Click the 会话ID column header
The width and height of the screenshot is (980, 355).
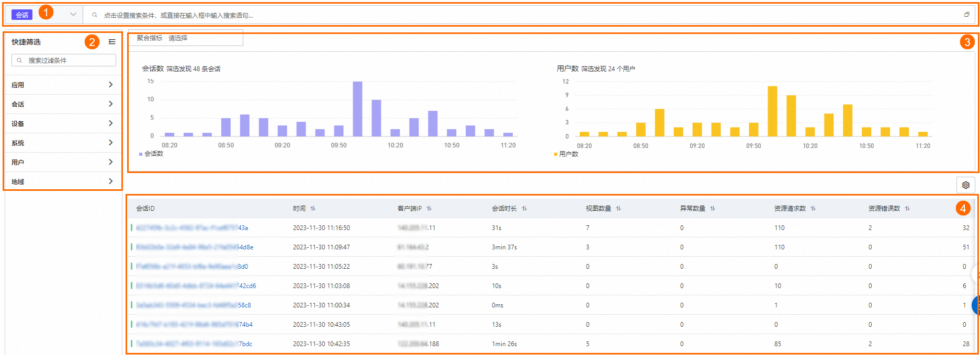coord(145,209)
